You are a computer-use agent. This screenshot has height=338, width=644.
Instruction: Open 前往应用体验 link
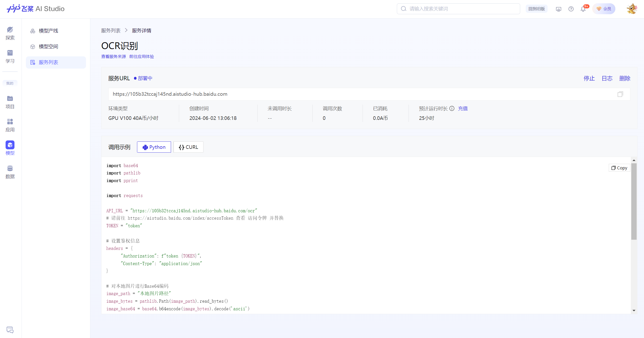coord(142,56)
